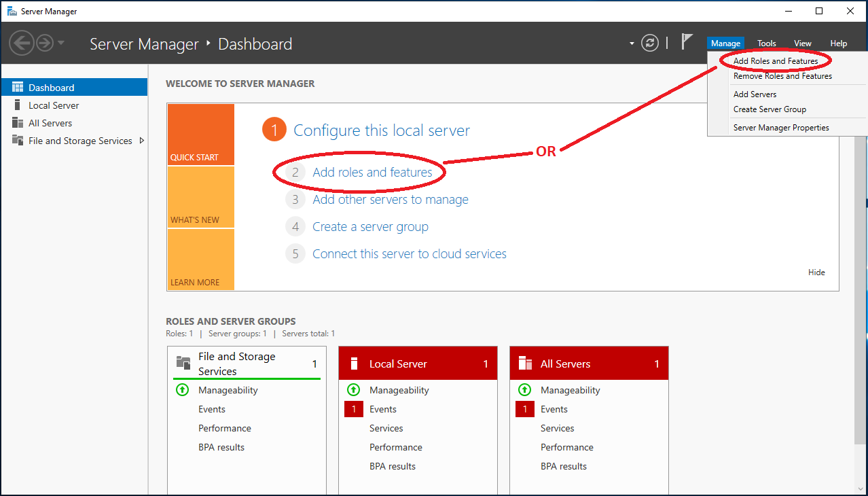Open dropdown arrow left of Refresh
Viewport: 868px width, 496px height.
click(632, 43)
